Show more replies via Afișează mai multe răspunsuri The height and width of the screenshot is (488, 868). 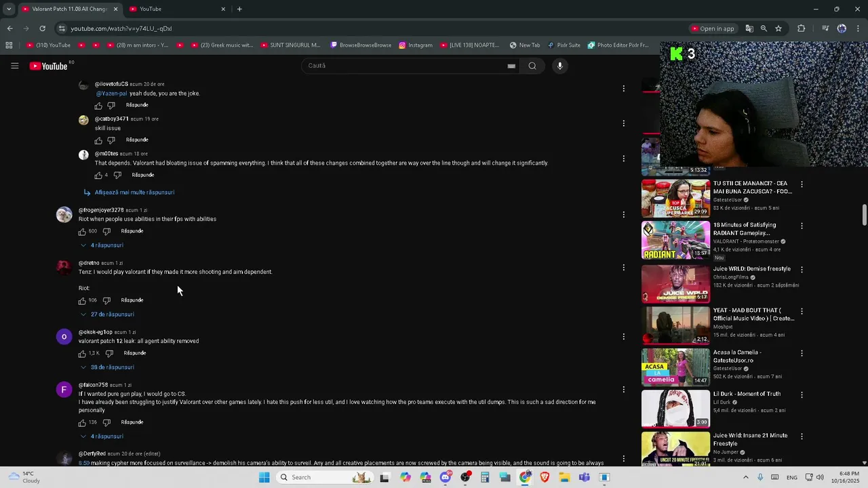pos(129,192)
